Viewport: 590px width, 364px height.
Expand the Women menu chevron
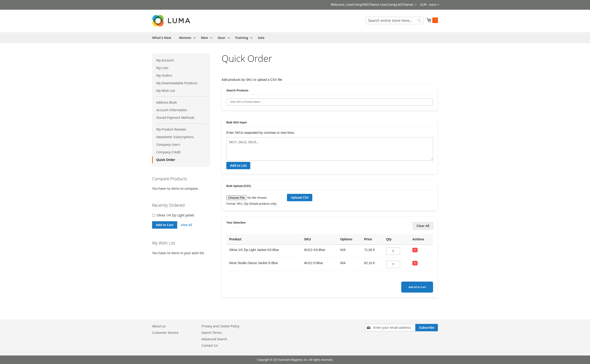(x=195, y=38)
